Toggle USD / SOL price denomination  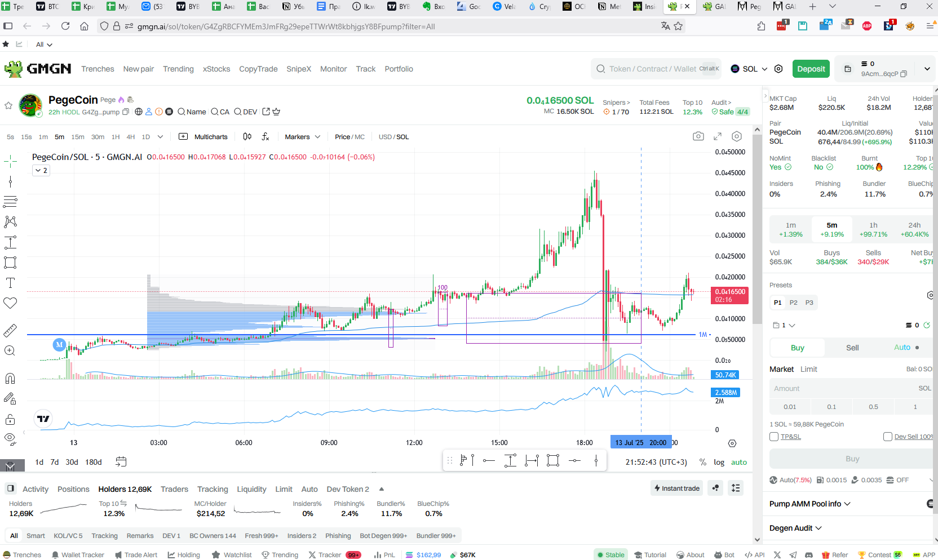tap(394, 137)
